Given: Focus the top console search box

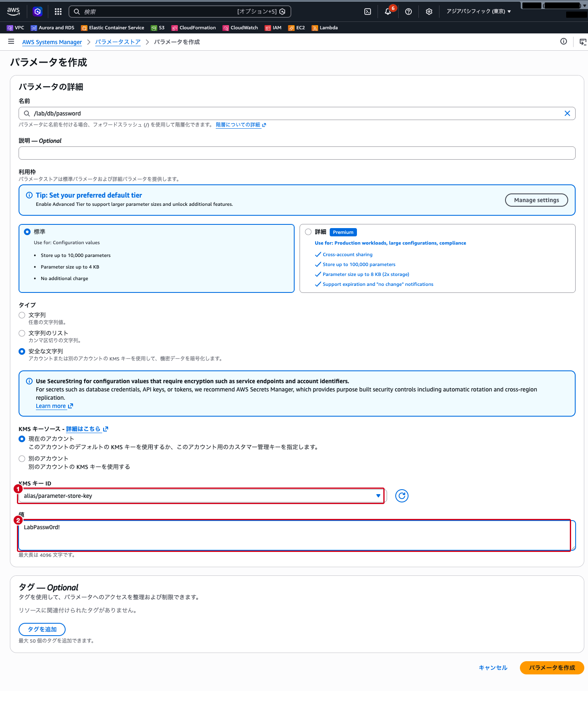Looking at the screenshot, I should tap(180, 12).
